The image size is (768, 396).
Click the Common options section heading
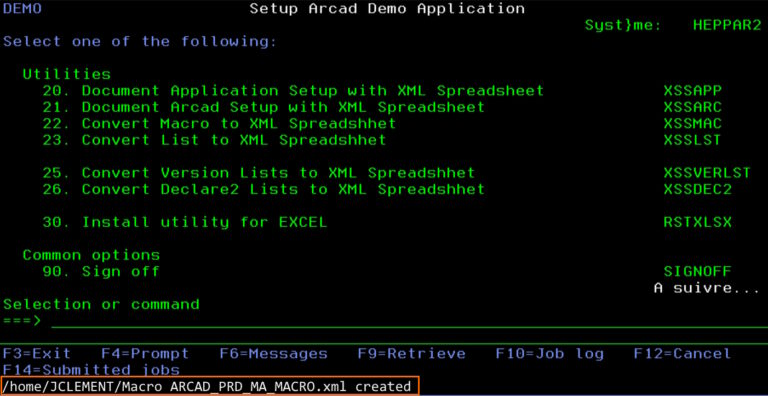91,255
